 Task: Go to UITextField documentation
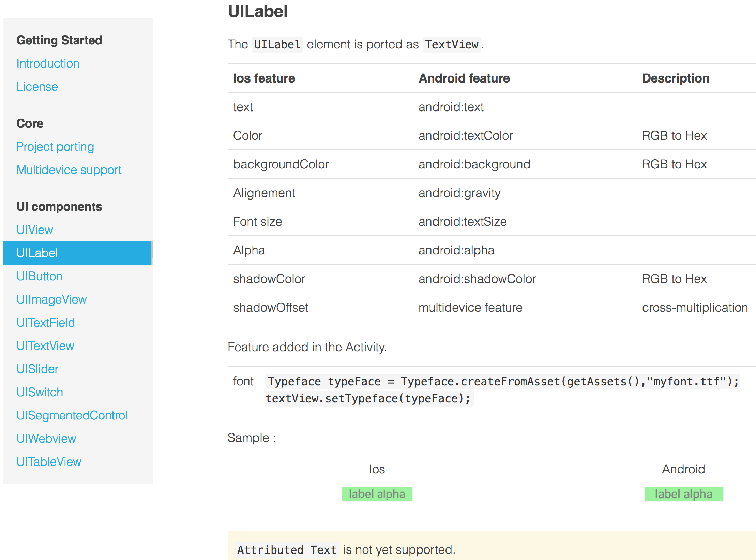pyautogui.click(x=46, y=323)
